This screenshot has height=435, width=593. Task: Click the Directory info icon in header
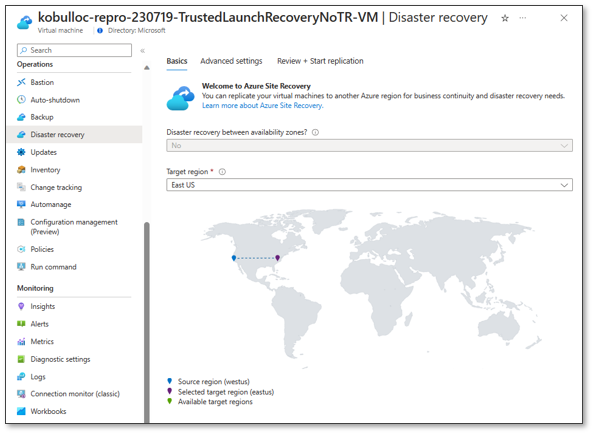click(100, 31)
